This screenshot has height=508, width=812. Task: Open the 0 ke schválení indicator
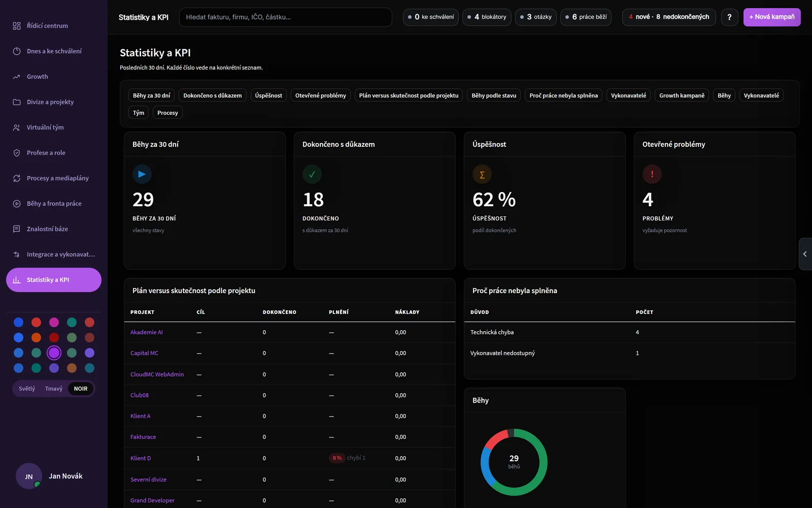coord(431,17)
